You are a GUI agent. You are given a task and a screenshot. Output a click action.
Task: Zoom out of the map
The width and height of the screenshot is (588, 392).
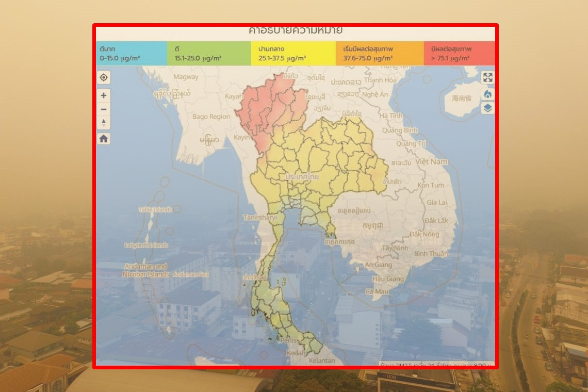[104, 109]
